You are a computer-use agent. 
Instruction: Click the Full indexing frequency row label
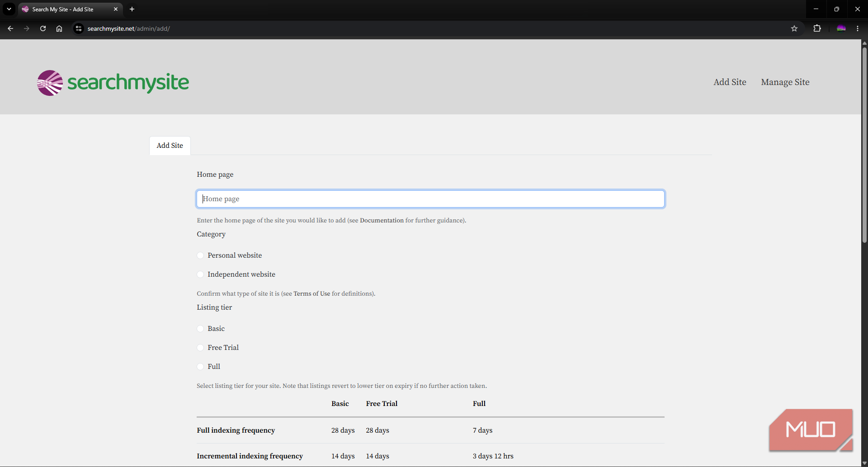pyautogui.click(x=236, y=430)
